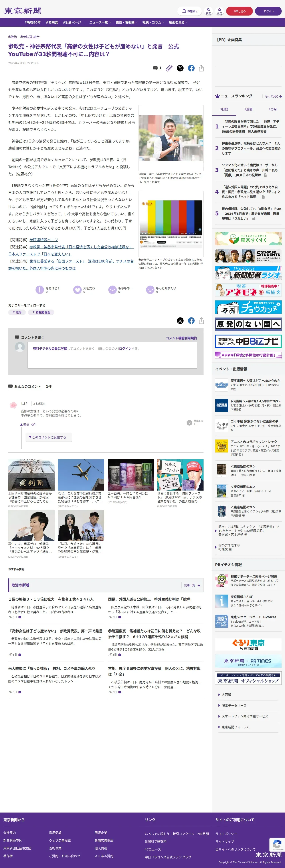The image size is (285, 868).
Task: Expand the ニュース一覧 dropdown
Action: pos(100,22)
